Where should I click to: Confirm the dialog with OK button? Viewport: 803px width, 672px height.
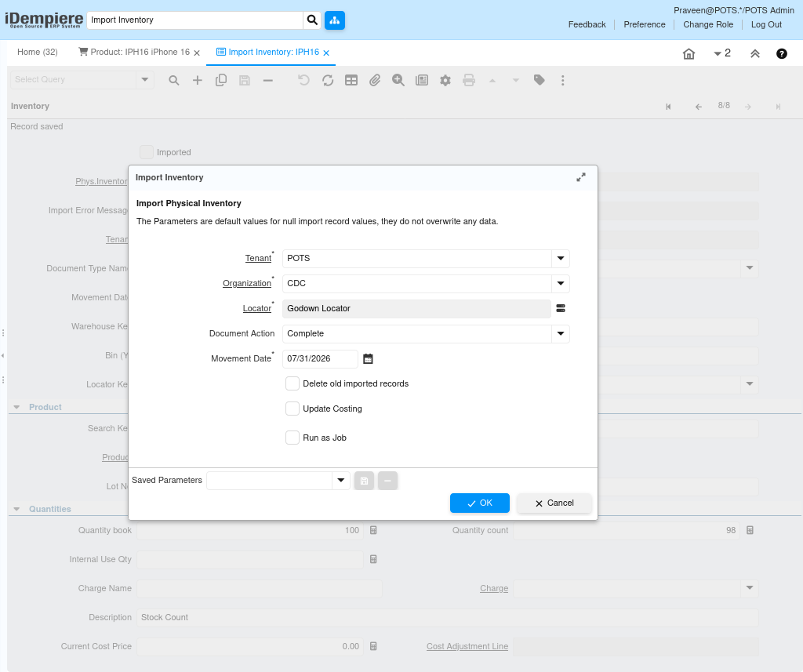click(x=480, y=503)
